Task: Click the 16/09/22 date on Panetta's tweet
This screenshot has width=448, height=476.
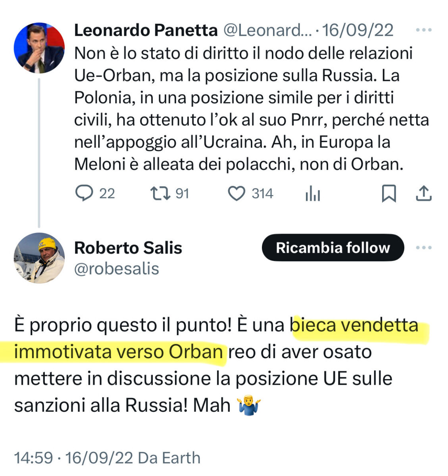Action: [358, 30]
